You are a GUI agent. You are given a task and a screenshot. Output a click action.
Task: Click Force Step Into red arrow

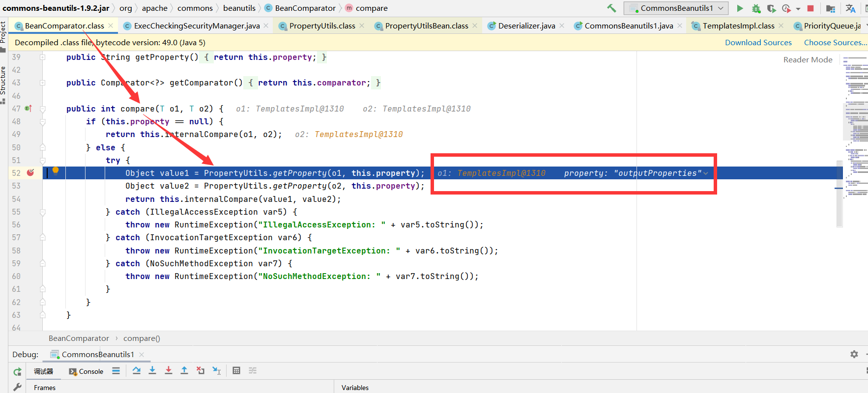tap(169, 370)
